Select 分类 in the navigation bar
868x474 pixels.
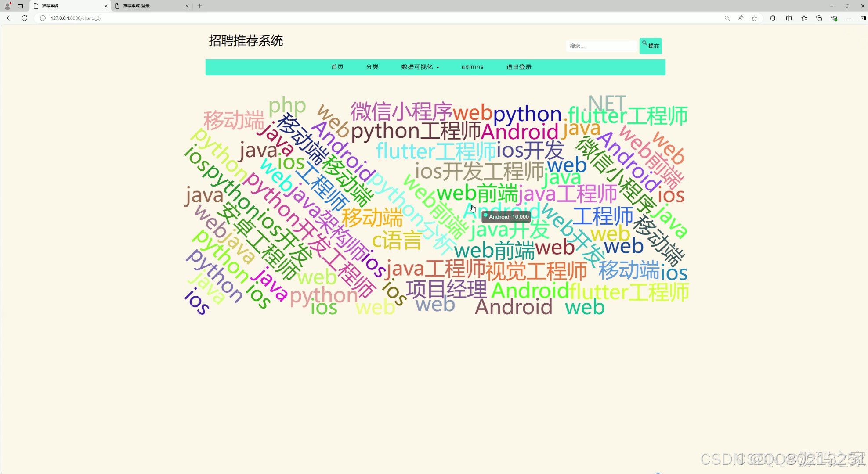point(372,67)
